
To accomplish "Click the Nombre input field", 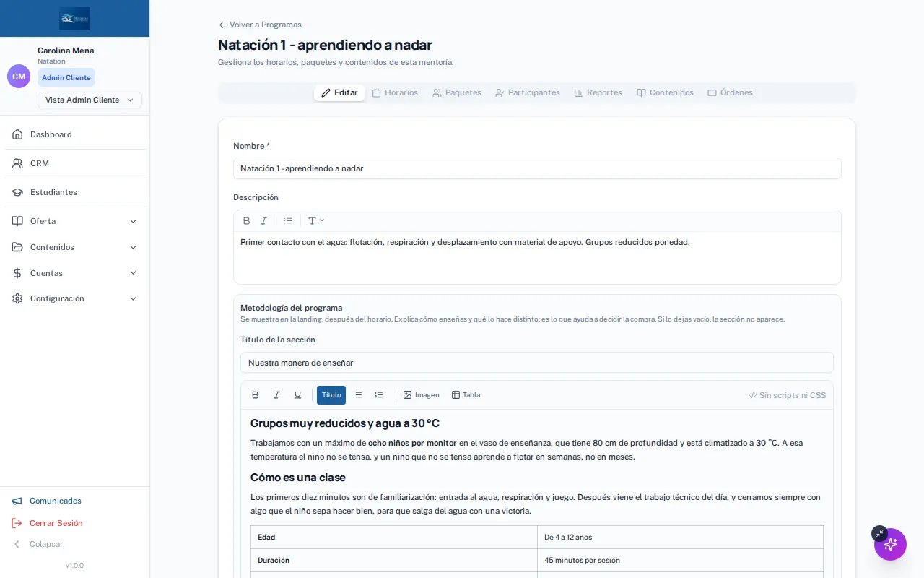I will 537,168.
